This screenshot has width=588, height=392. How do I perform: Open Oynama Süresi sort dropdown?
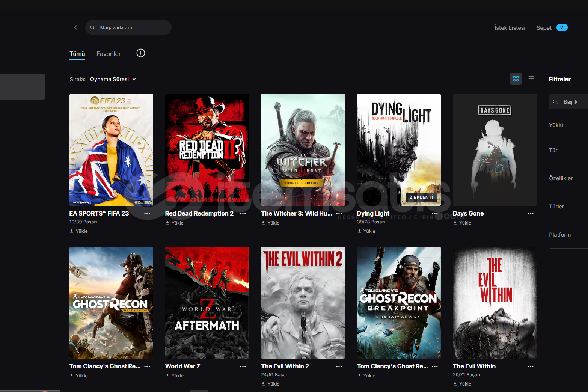[113, 79]
